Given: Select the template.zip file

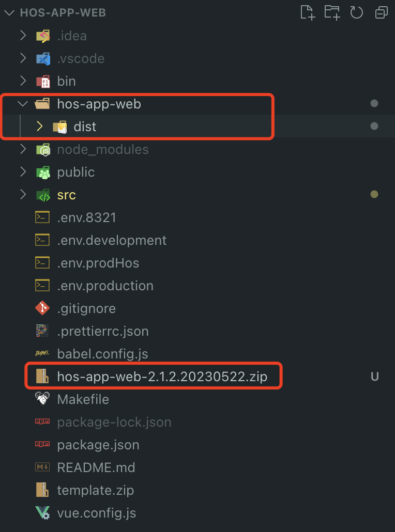Looking at the screenshot, I should pyautogui.click(x=95, y=490).
